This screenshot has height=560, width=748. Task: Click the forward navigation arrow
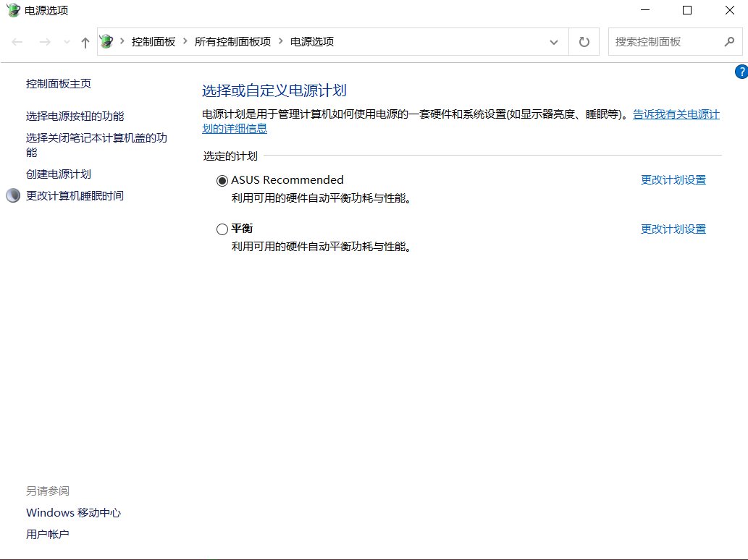[45, 41]
